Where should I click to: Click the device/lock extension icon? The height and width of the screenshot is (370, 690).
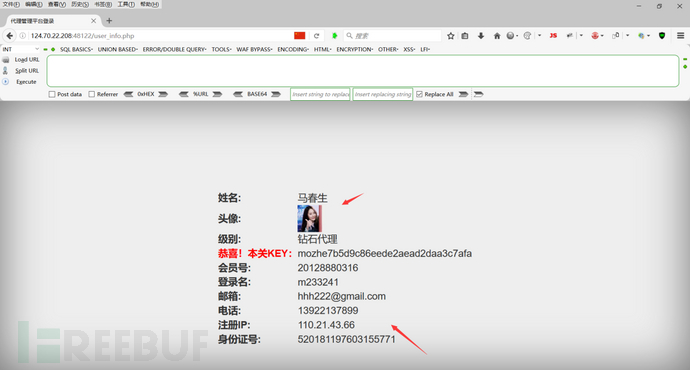[616, 36]
